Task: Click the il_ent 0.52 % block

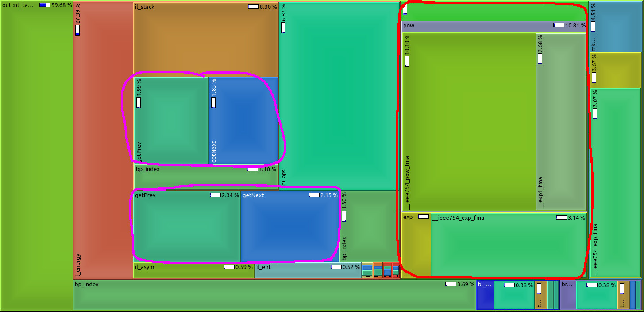Action: 308,270
